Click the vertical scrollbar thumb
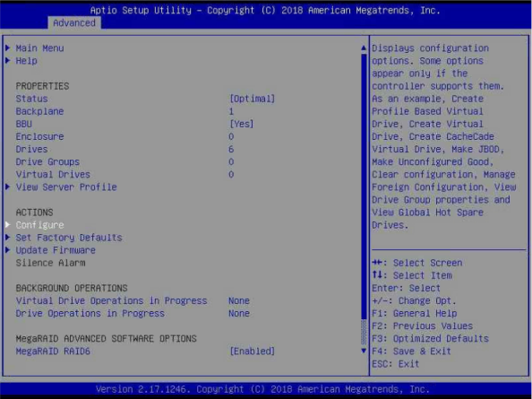 tap(364, 186)
